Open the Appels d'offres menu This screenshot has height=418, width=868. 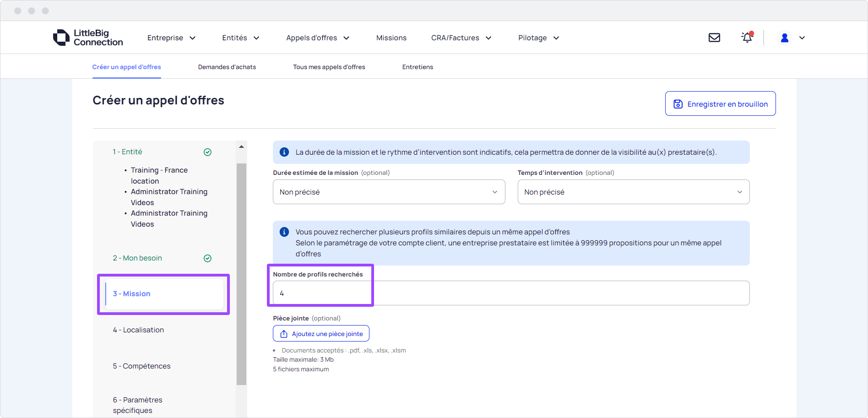click(318, 38)
